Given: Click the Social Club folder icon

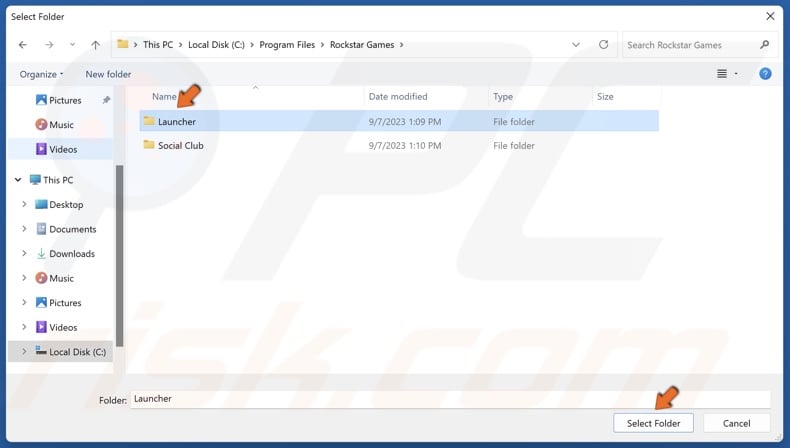Looking at the screenshot, I should pos(149,145).
